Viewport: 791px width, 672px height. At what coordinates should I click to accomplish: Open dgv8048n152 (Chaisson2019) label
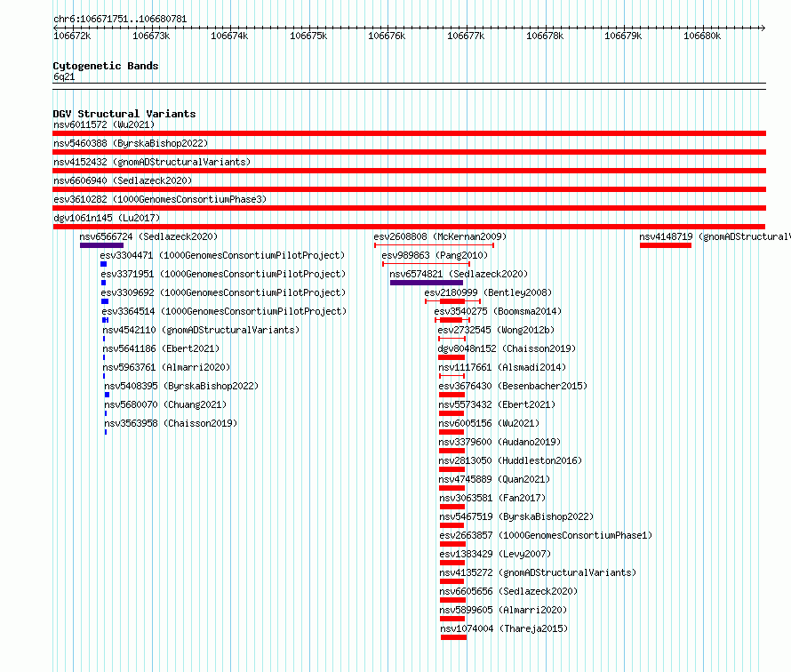click(507, 348)
